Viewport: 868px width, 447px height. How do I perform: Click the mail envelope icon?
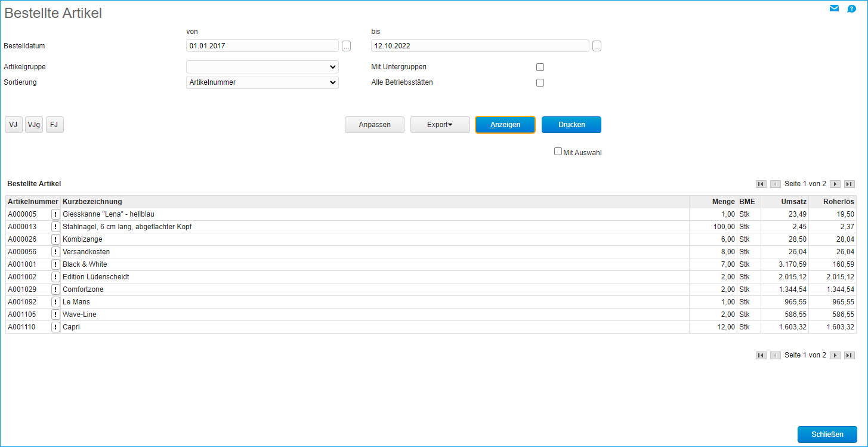[834, 8]
